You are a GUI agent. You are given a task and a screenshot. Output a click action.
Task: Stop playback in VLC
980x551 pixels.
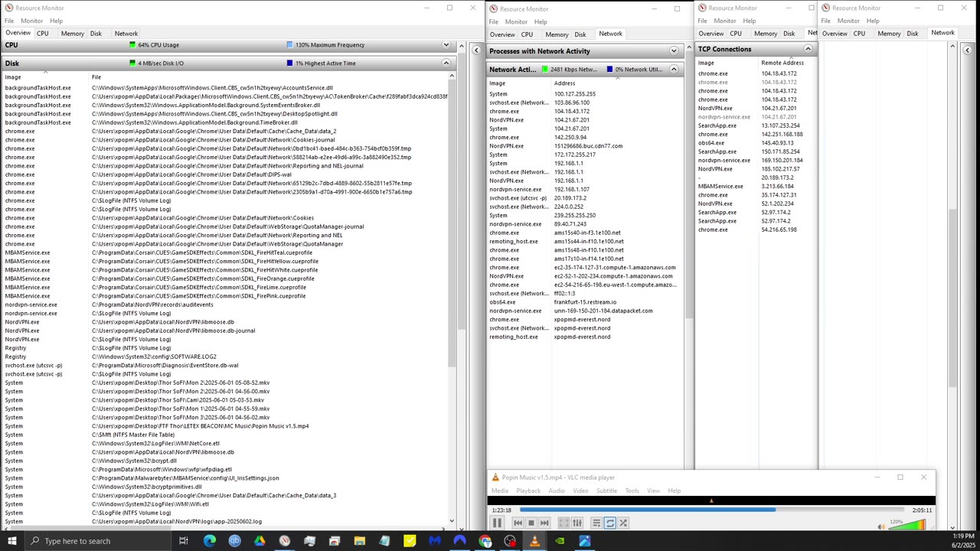[531, 523]
